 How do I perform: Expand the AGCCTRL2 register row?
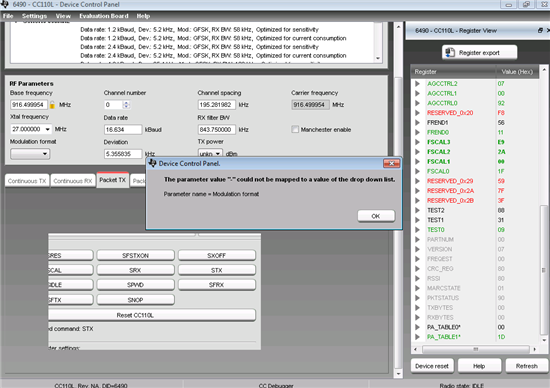tap(417, 83)
